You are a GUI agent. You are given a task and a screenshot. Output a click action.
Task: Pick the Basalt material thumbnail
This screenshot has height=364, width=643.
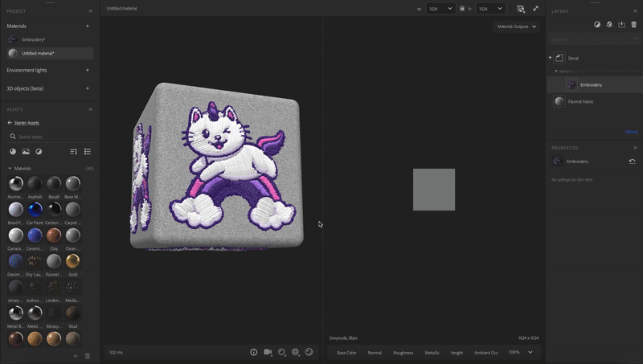(x=54, y=184)
